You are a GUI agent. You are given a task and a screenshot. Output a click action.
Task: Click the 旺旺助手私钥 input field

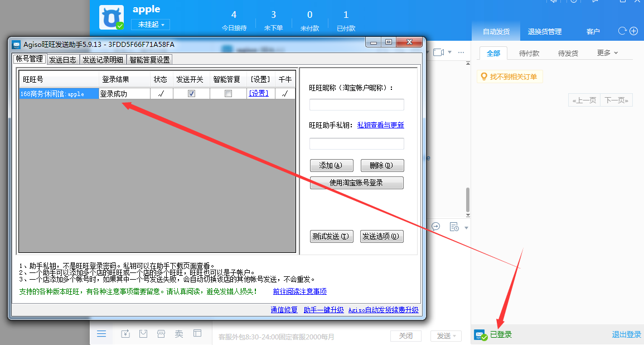click(x=356, y=143)
